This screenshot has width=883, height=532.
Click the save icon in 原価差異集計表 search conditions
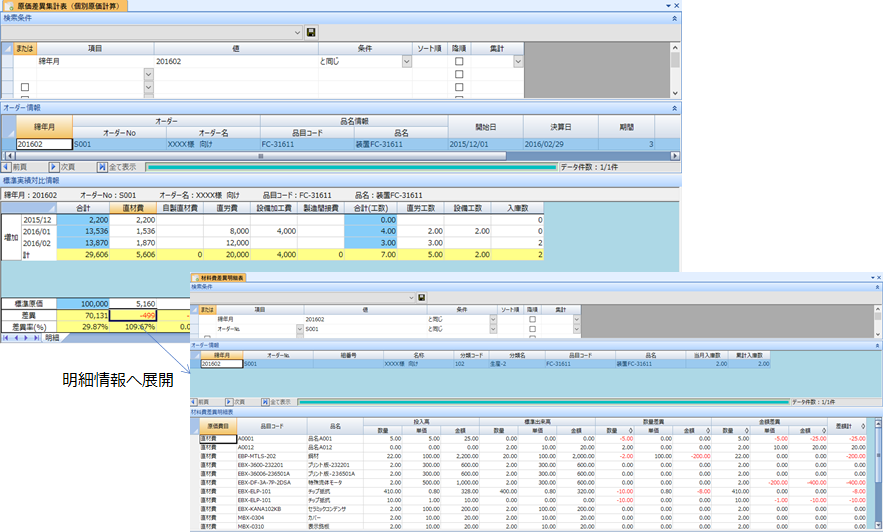[311, 33]
